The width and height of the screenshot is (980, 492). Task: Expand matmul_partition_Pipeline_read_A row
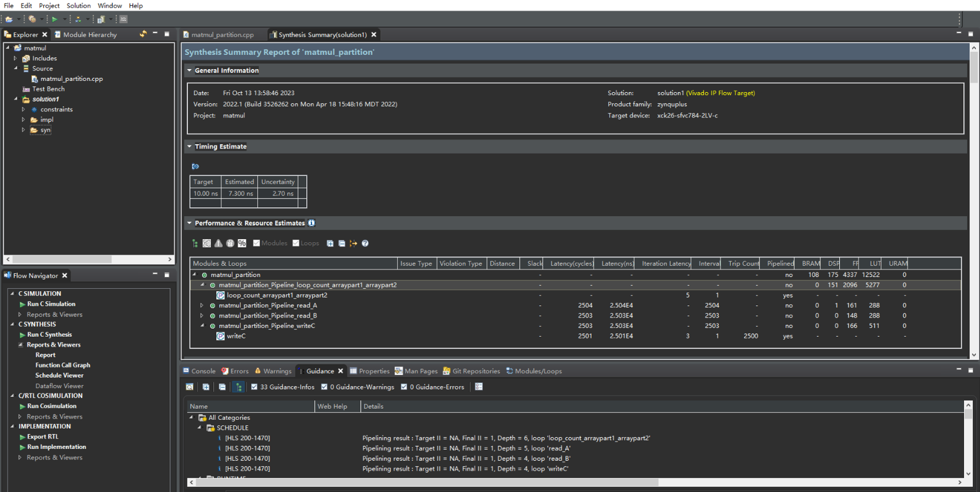click(x=202, y=305)
